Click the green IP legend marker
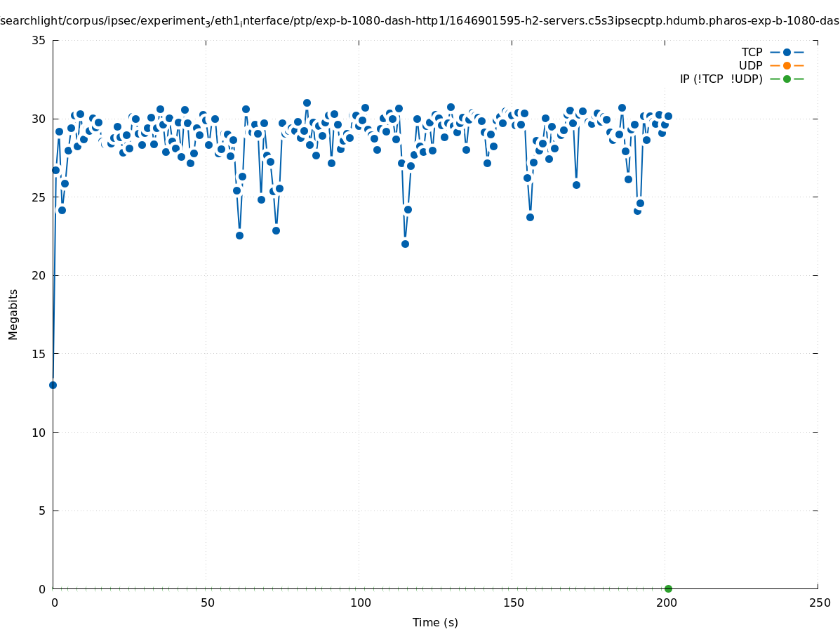Screen dimensions: 840x632 pos(787,79)
